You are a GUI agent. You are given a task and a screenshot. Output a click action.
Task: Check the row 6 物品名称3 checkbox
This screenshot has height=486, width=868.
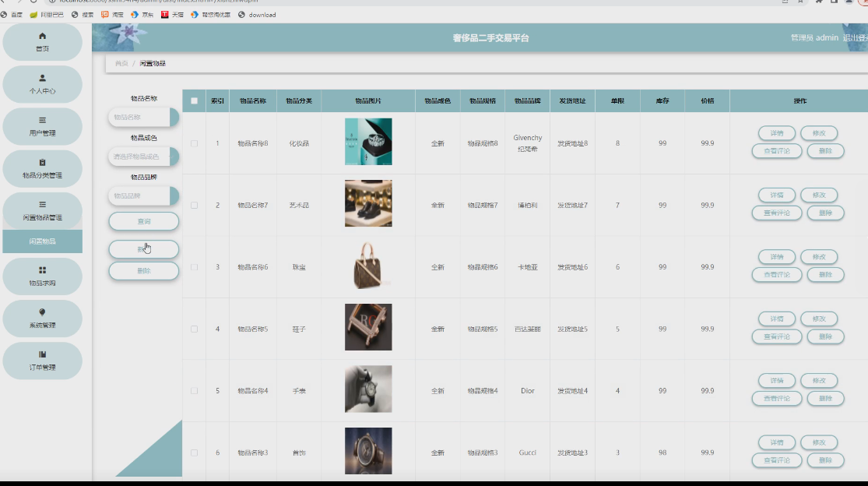[x=195, y=453]
